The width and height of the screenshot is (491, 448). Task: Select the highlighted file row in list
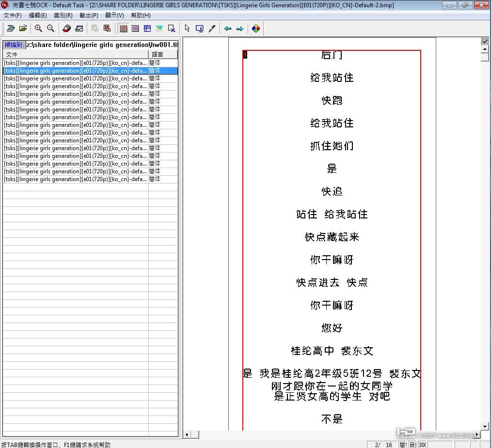[91, 71]
